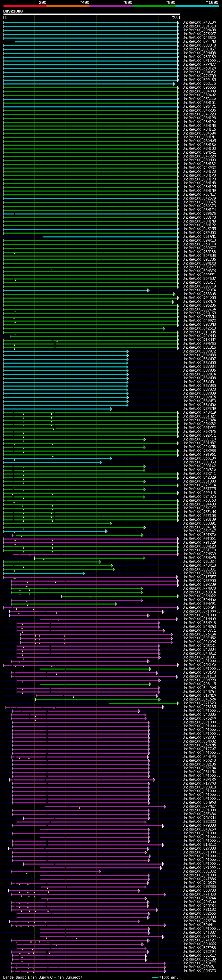Click the UniRef100_A9RUL8 label
The image size is (222, 980).
pyautogui.click(x=199, y=493)
